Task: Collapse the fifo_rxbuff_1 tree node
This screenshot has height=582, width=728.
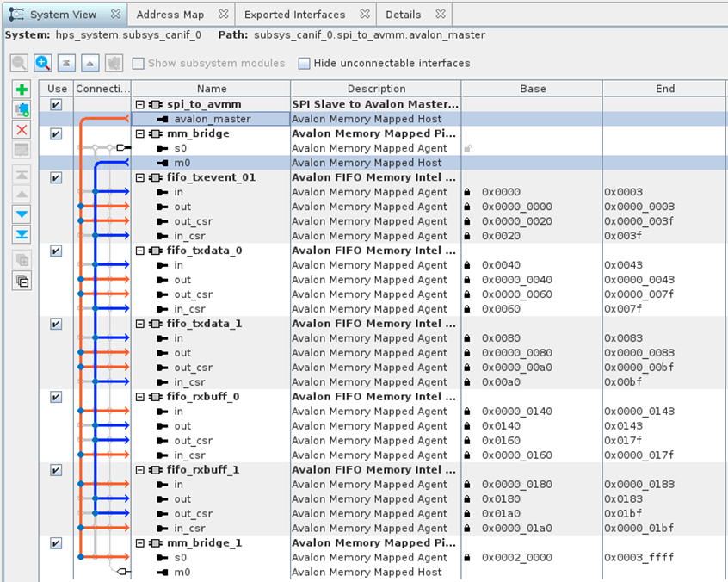Action: pyautogui.click(x=139, y=470)
